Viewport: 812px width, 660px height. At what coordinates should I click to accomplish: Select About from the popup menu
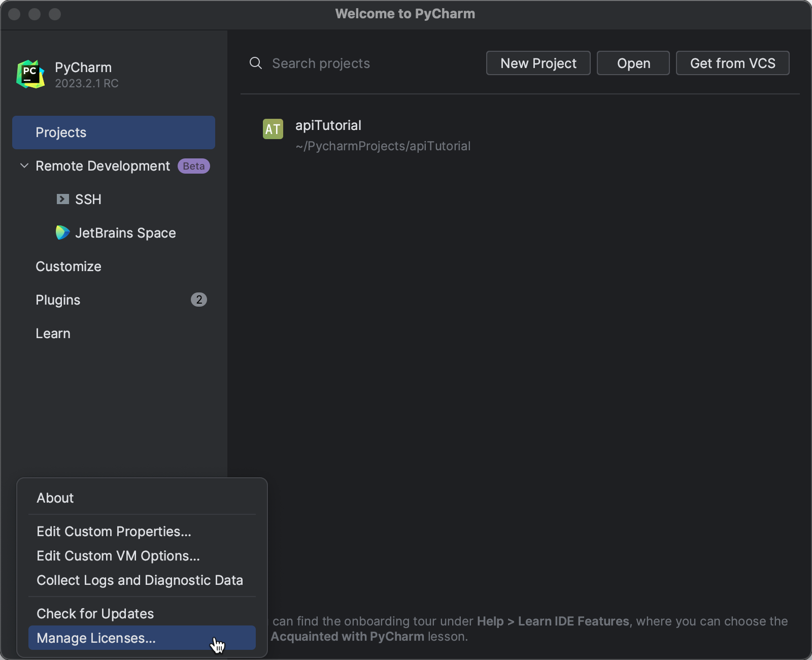click(55, 498)
